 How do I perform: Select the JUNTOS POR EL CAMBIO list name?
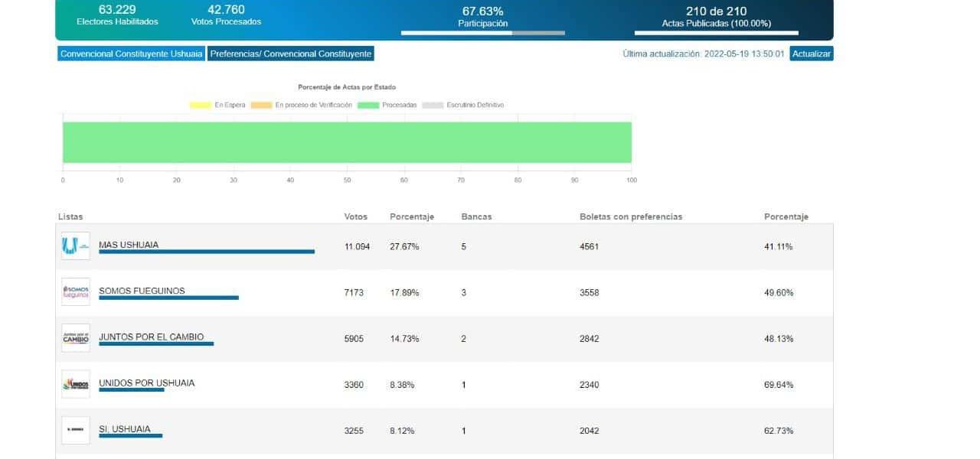151,337
